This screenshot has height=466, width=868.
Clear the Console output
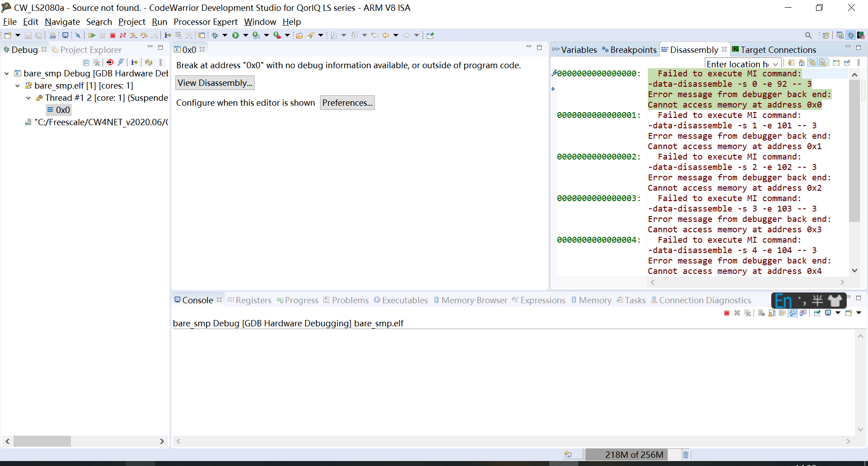click(761, 313)
